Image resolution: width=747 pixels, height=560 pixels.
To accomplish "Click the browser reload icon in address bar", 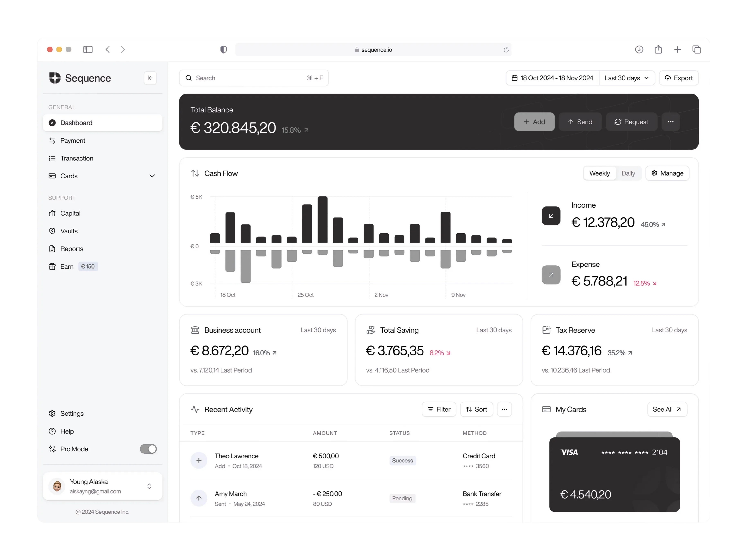I will click(x=506, y=50).
